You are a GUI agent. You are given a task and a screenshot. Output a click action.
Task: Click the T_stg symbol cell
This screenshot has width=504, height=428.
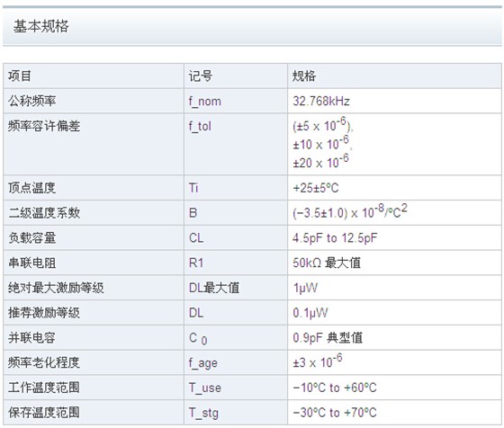(x=203, y=413)
